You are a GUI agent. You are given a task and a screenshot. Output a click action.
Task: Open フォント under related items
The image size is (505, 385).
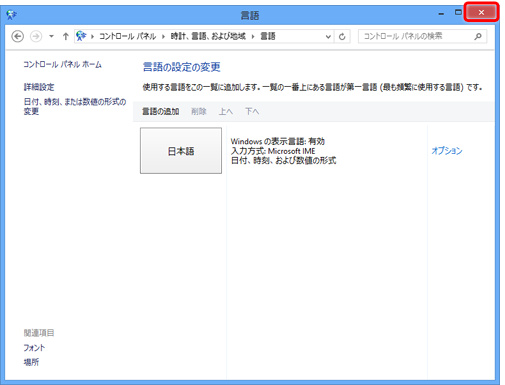tap(34, 348)
